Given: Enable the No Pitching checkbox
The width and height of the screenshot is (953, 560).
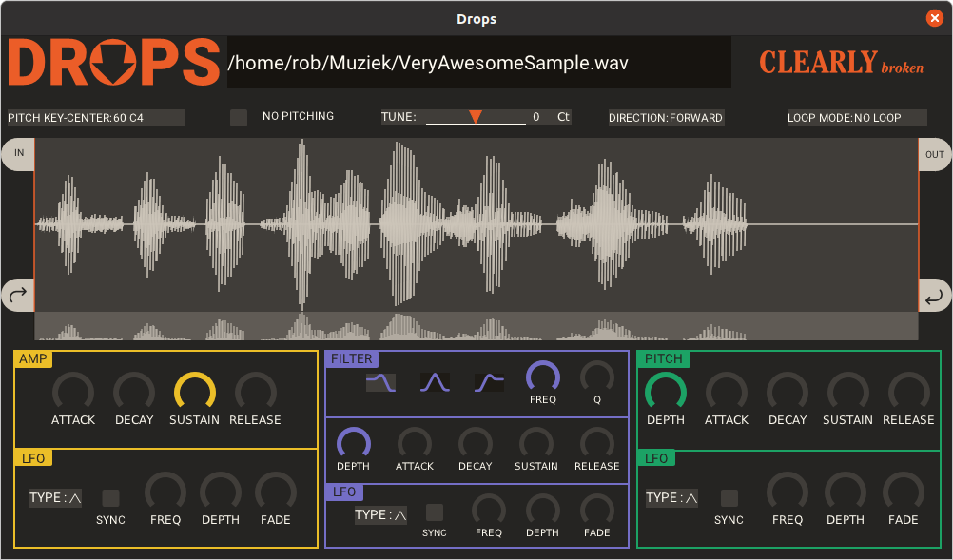Looking at the screenshot, I should (239, 117).
